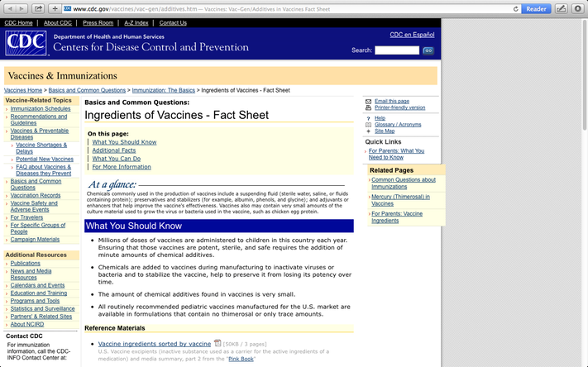Open Glossary / Acronyms link

(x=398, y=125)
